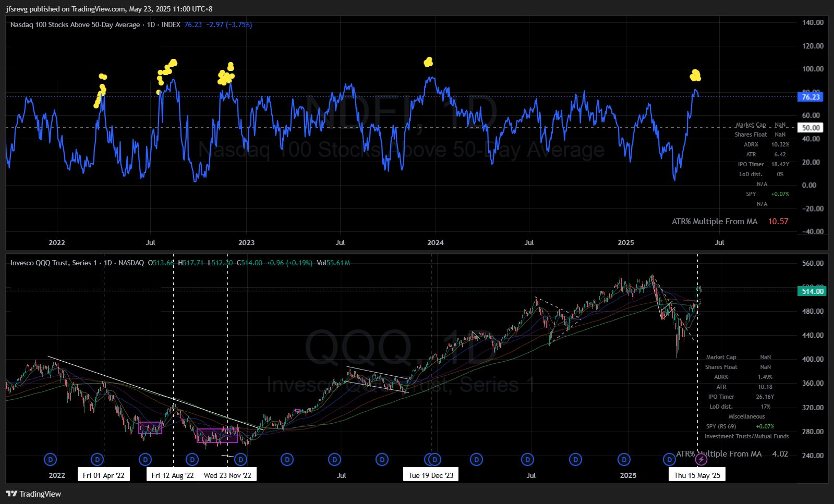The height and width of the screenshot is (504, 834).
Task: Click the NASDAQ exchange label in the QQQ header
Action: tap(131, 263)
